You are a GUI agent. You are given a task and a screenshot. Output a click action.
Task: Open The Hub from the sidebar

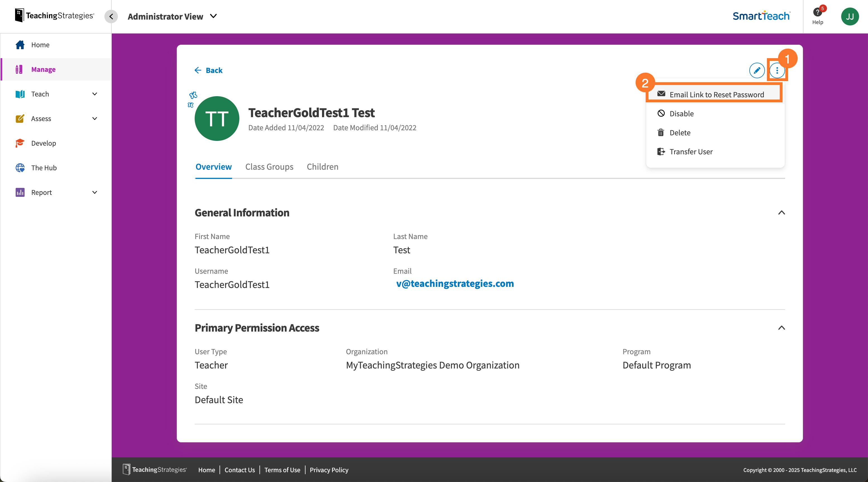pos(44,168)
